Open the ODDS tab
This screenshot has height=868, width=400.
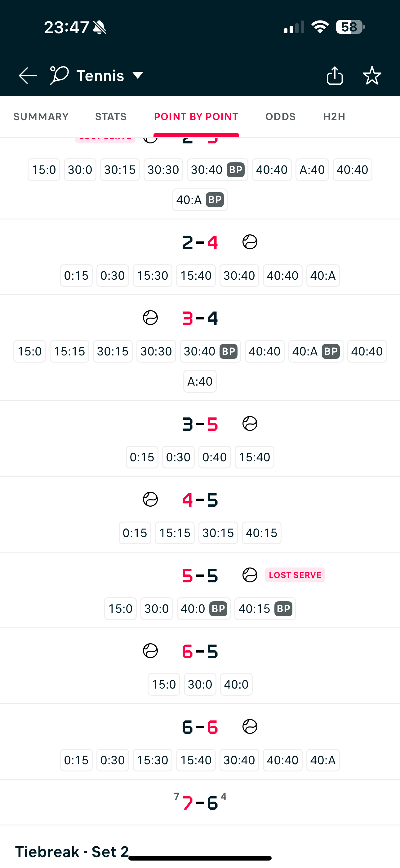click(281, 117)
